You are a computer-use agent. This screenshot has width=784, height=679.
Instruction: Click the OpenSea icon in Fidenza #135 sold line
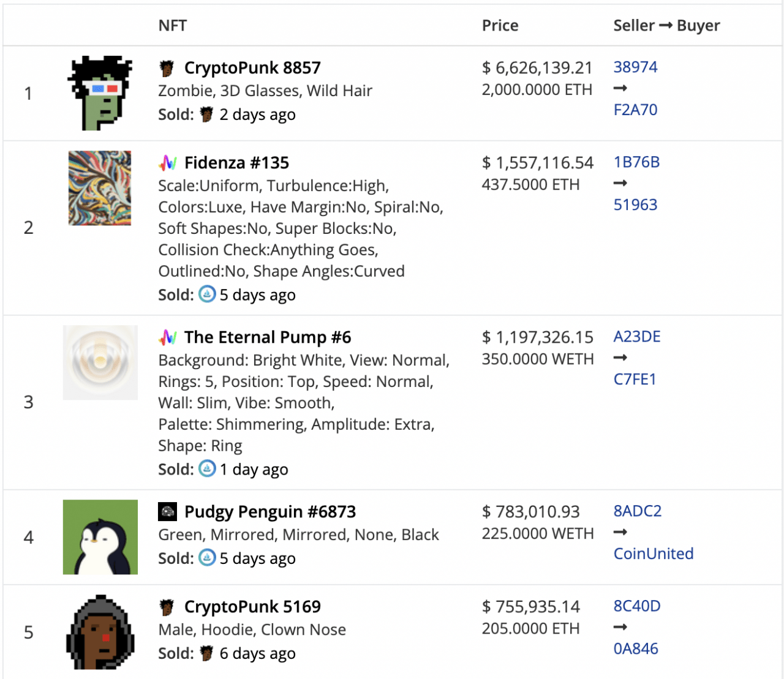coord(207,294)
